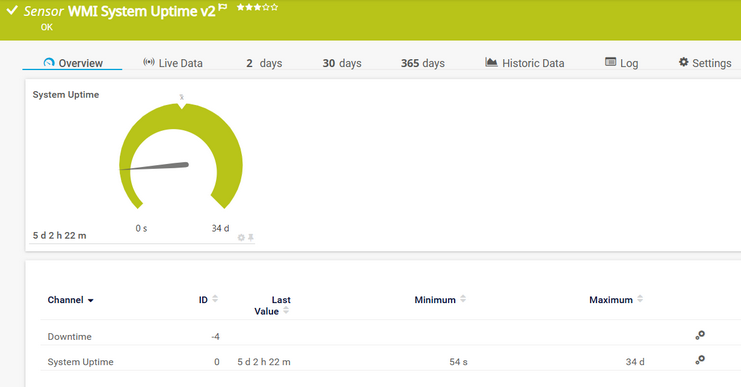Click the pin marker atop the gauge

(181, 97)
